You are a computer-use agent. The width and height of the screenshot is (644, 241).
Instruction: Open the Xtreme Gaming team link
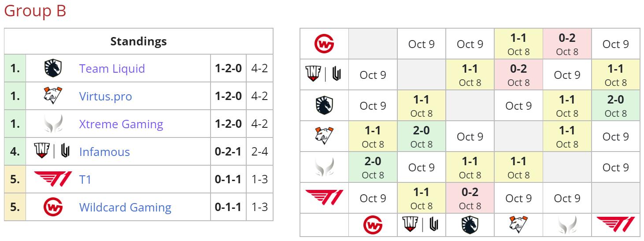coord(121,124)
